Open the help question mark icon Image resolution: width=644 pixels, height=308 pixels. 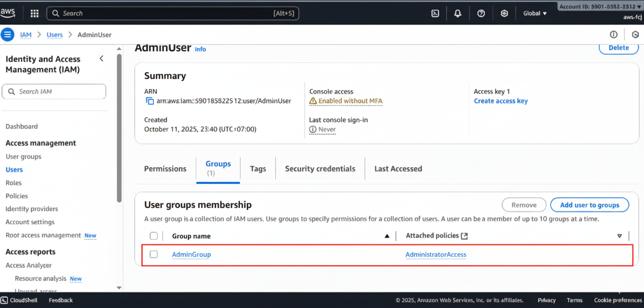click(481, 14)
